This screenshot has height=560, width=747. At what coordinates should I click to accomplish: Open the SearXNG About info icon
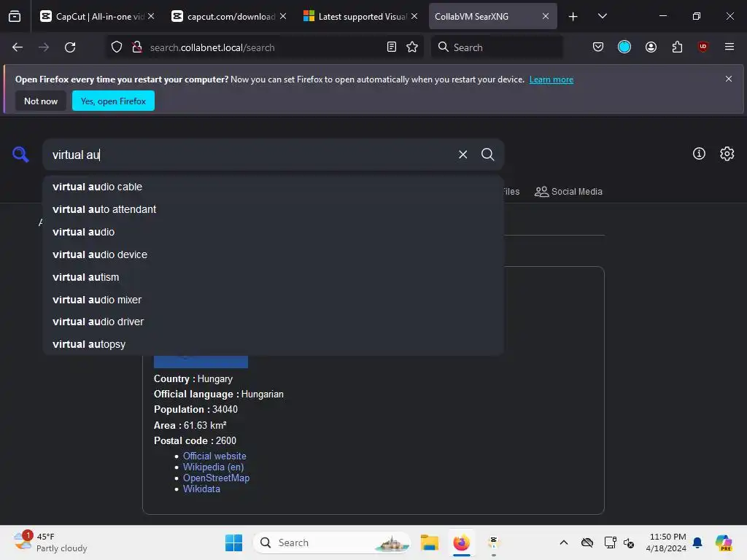[x=699, y=153]
